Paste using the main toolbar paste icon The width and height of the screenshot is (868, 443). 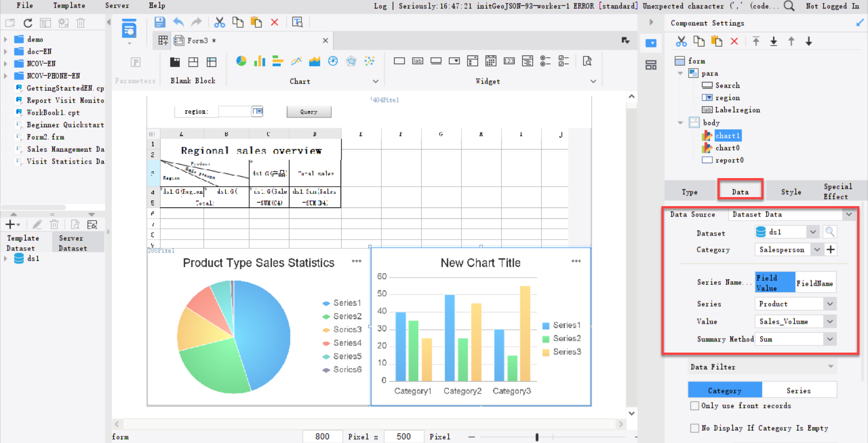[256, 22]
